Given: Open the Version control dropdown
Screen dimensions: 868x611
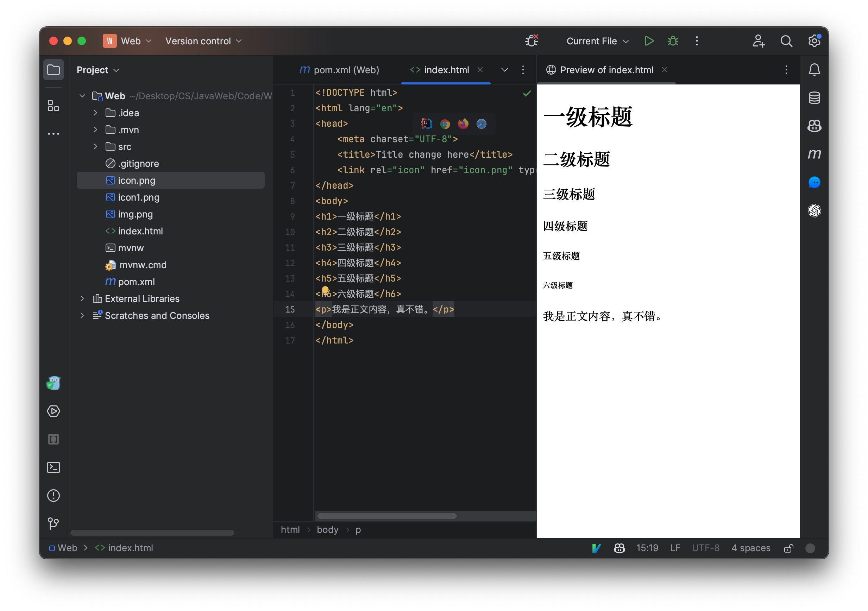Looking at the screenshot, I should pos(203,41).
